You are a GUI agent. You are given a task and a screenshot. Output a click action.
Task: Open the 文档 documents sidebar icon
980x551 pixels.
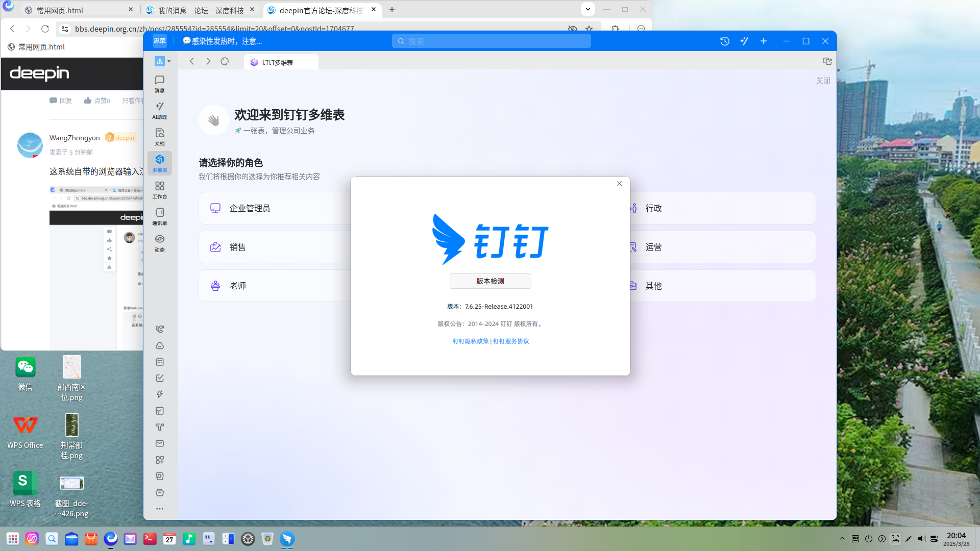(x=159, y=137)
